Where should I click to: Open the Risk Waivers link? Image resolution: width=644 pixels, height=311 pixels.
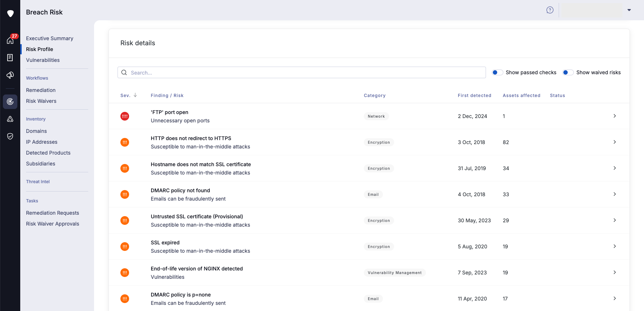[x=41, y=101]
